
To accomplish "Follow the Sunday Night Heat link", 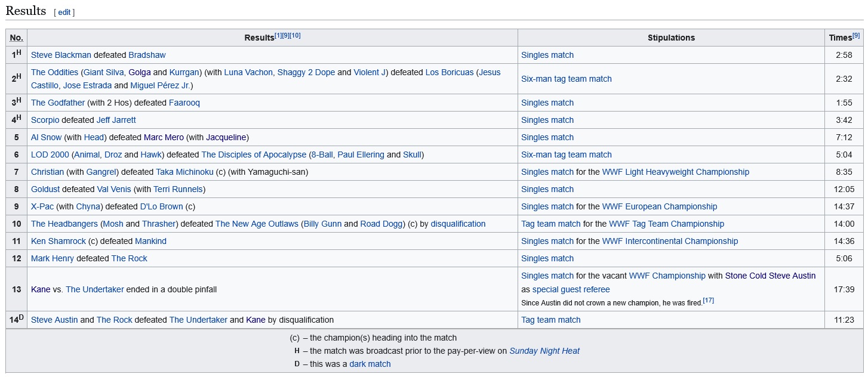I will coord(544,351).
